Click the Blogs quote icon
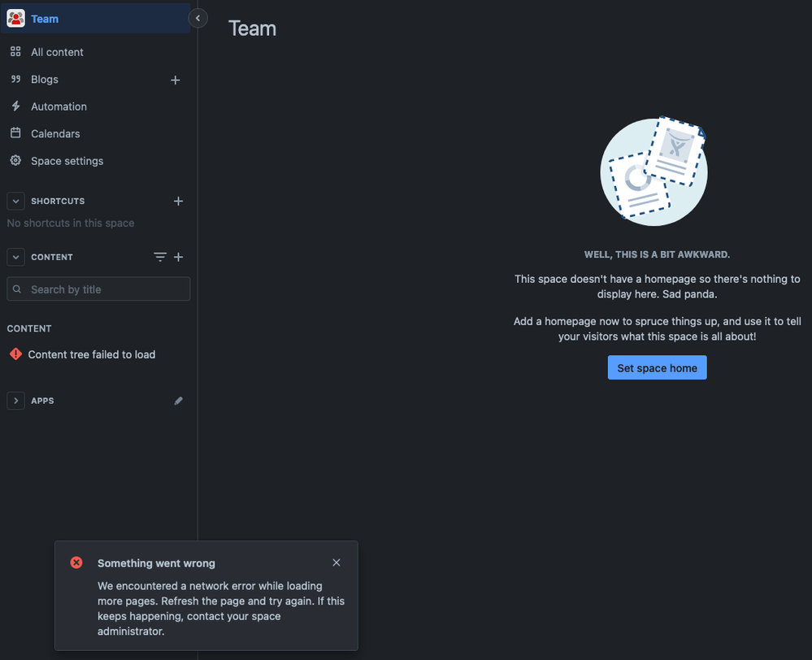Image resolution: width=812 pixels, height=660 pixels. pos(15,79)
